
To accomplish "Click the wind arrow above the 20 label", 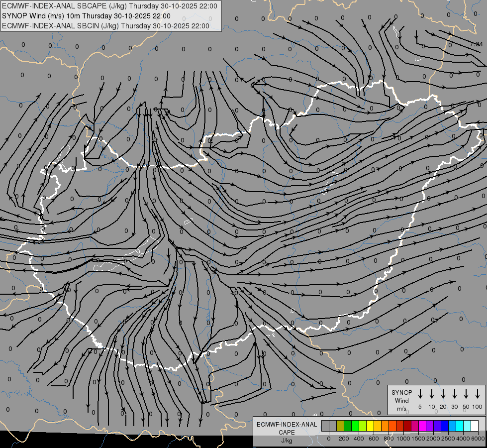I will 443,393.
